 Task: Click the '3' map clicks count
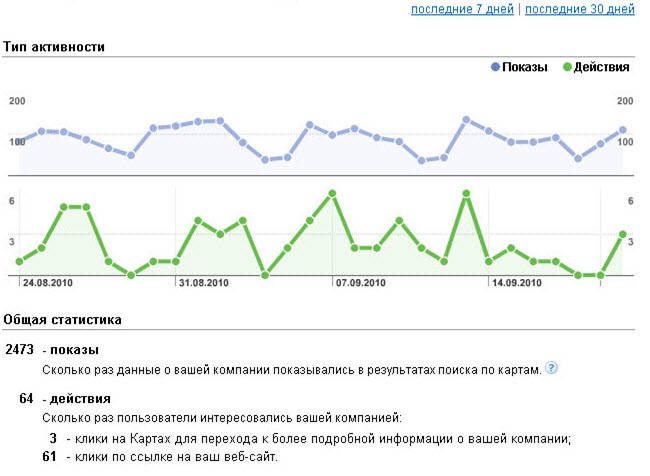pyautogui.click(x=53, y=438)
